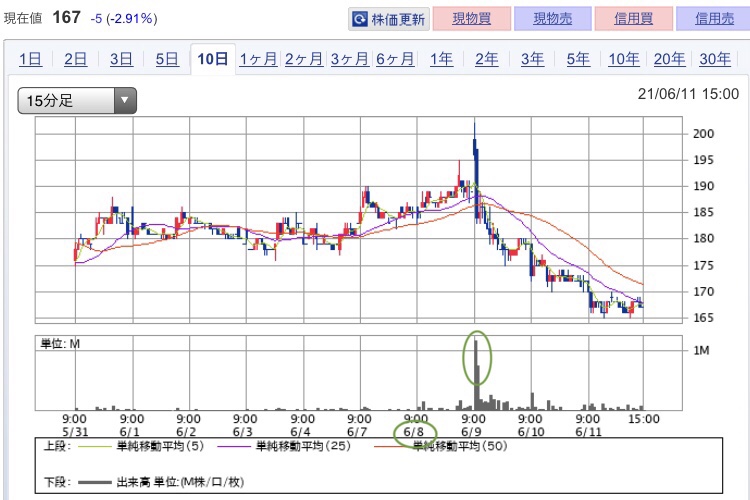The width and height of the screenshot is (750, 500).
Task: Open the 信用買 link
Action: click(633, 19)
